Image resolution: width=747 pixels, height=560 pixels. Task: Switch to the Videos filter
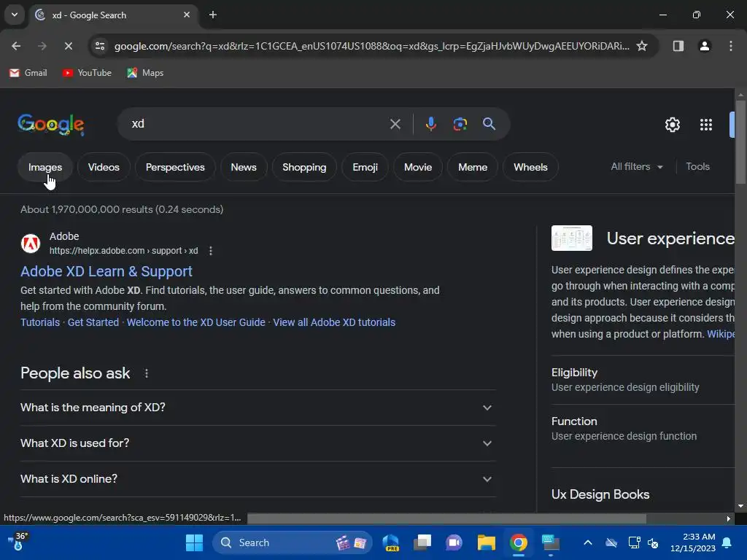pyautogui.click(x=104, y=167)
